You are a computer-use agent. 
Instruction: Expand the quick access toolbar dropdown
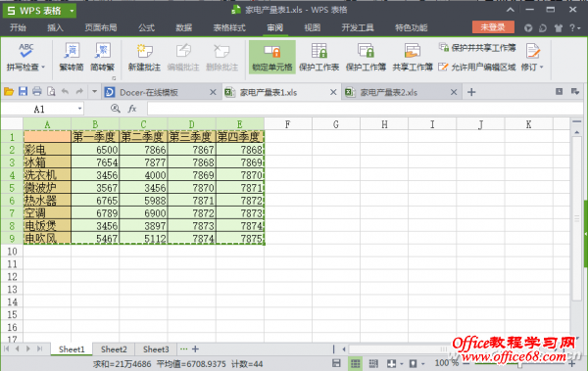pos(94,91)
